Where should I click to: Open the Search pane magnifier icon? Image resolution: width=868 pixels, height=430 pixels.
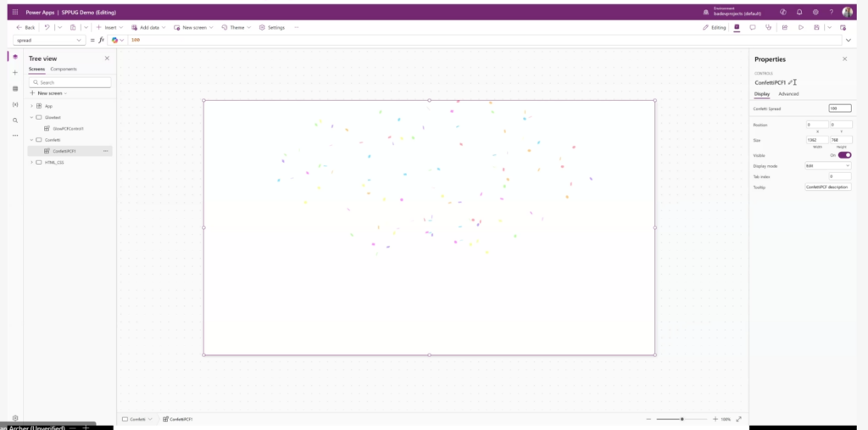15,120
